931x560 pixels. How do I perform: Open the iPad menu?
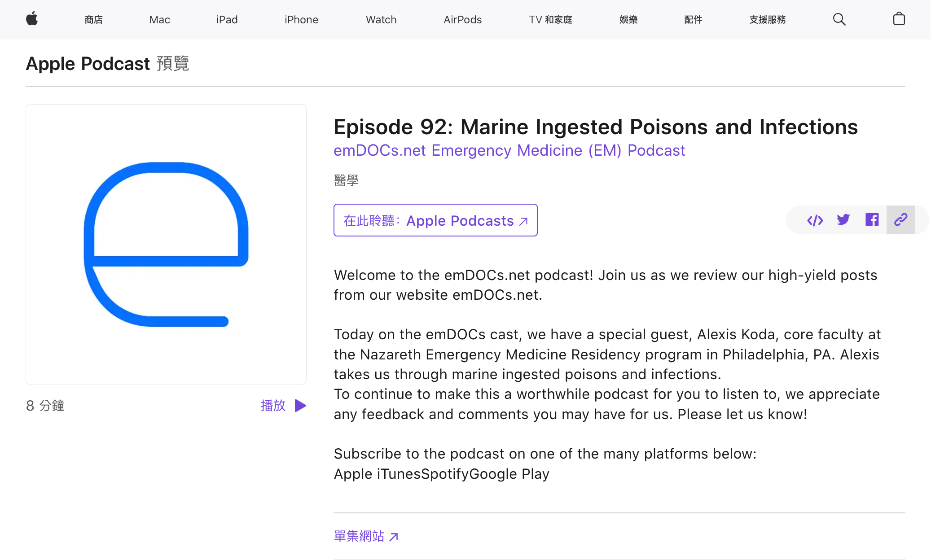point(227,20)
